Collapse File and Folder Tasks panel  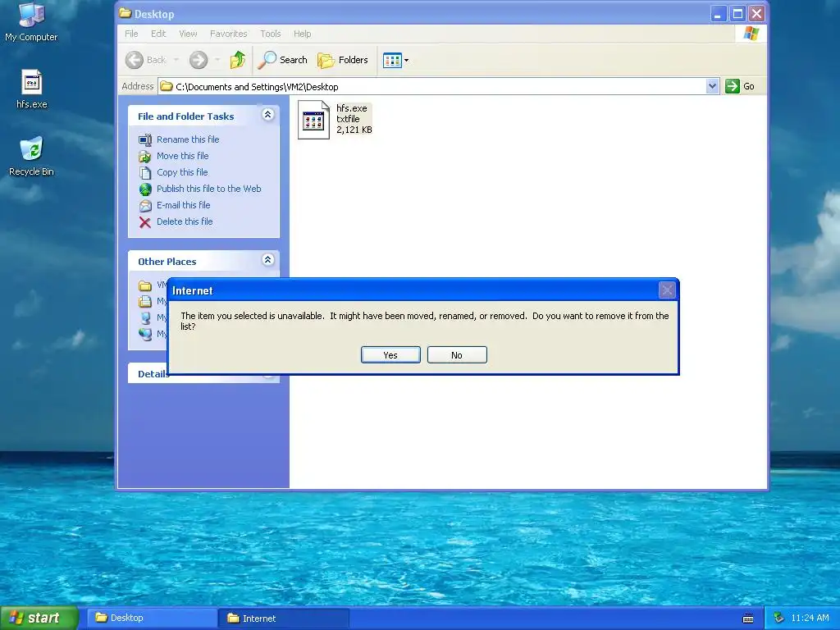tap(268, 115)
